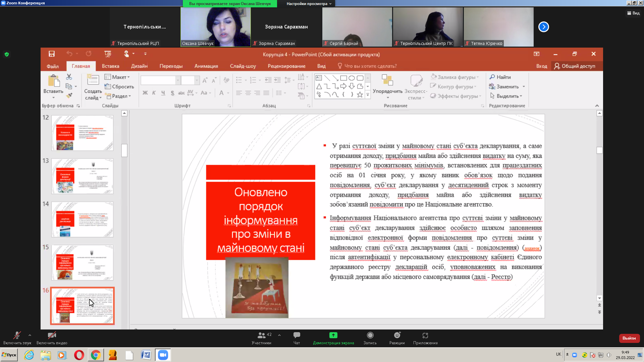Screen dimensions: 644x362
Task: Click Общий доступ share button
Action: [575, 66]
